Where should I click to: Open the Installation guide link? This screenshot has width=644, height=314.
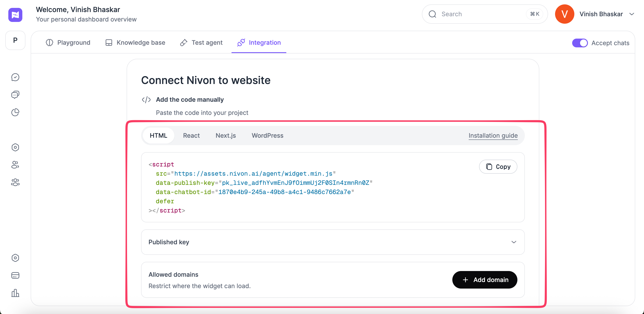pos(493,135)
